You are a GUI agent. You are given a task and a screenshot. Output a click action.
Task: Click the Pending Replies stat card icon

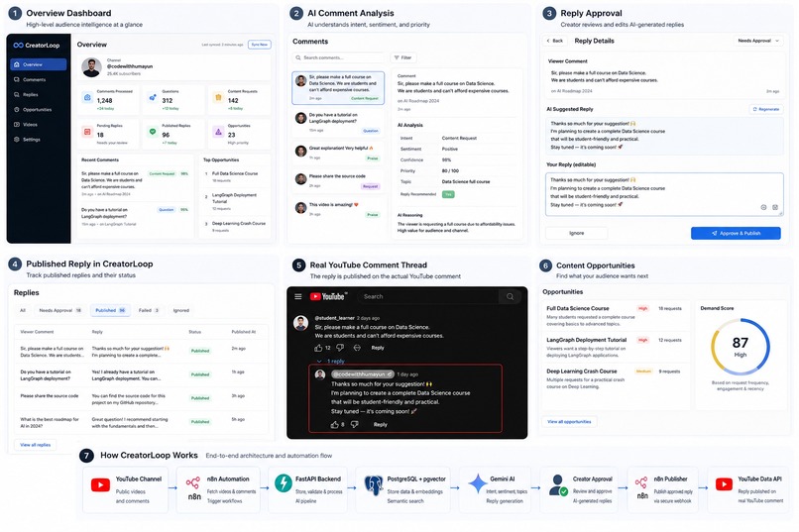87,132
